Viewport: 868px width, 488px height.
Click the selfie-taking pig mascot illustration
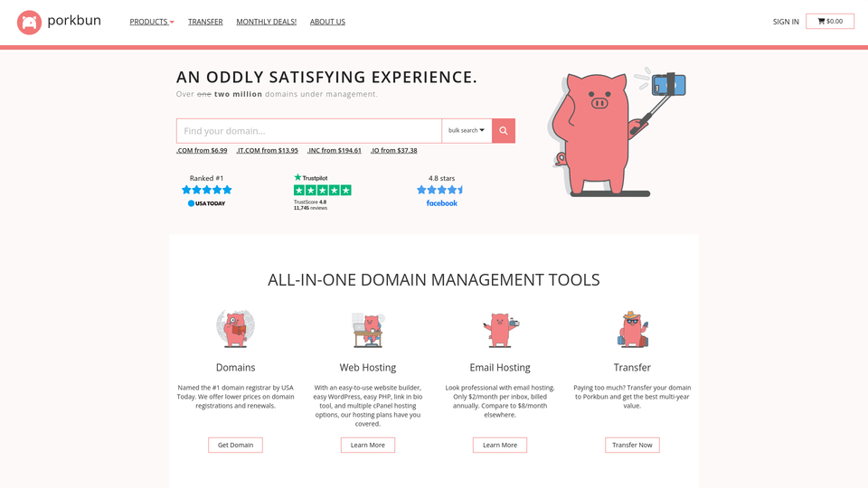616,133
